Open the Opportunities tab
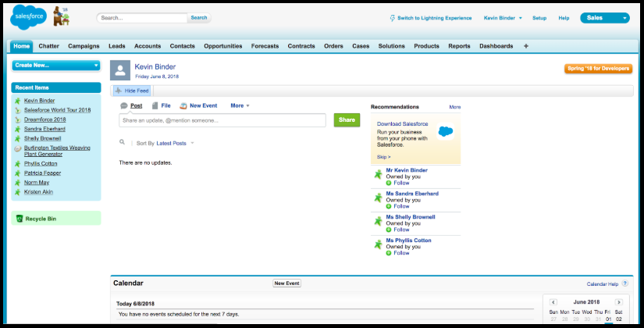Image resolution: width=644 pixels, height=328 pixels. click(x=223, y=46)
